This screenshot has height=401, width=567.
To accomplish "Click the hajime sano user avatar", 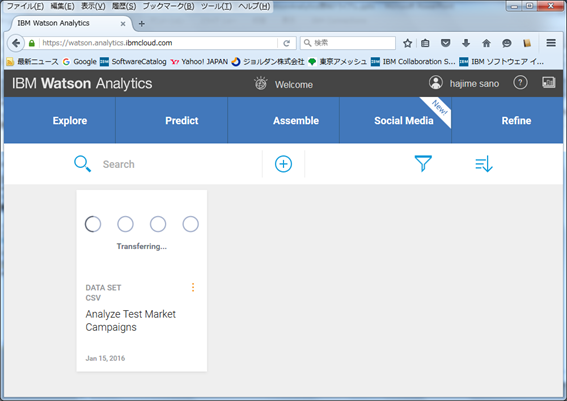I will tap(436, 83).
